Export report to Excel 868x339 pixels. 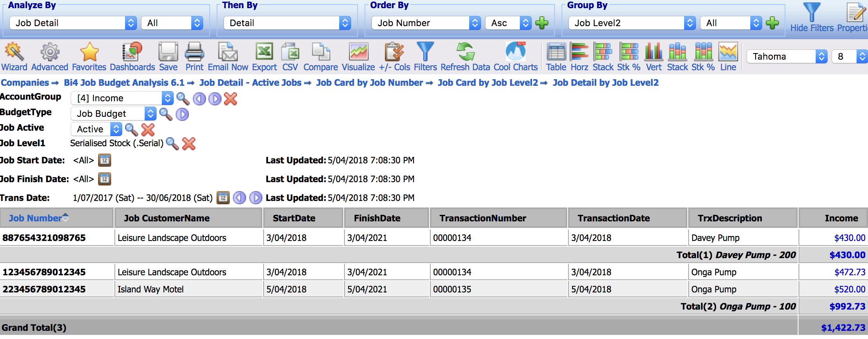point(264,57)
